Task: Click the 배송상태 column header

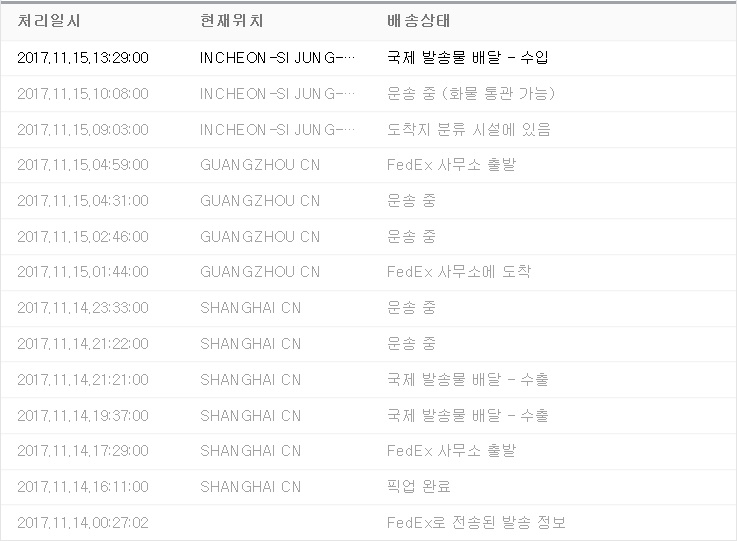Action: coord(419,21)
